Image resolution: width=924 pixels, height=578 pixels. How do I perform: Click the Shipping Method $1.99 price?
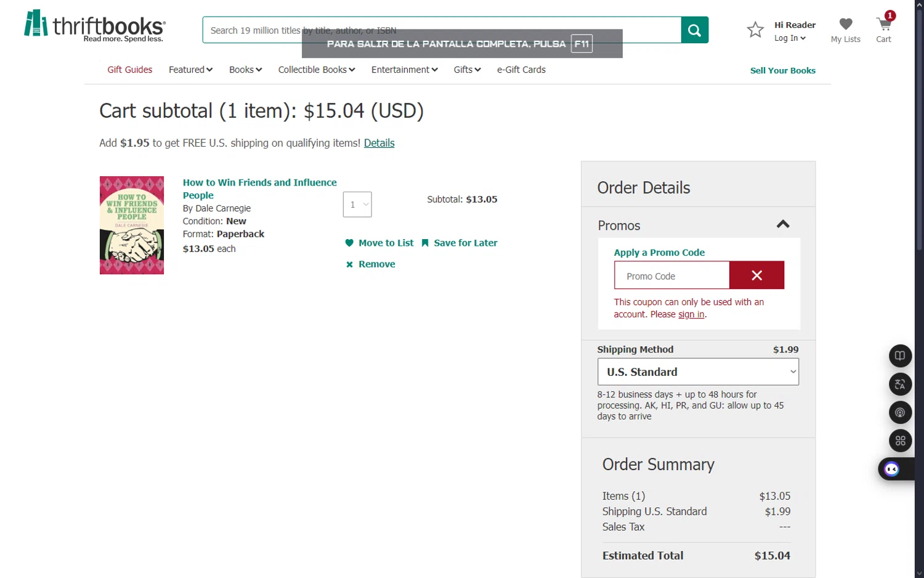(x=785, y=349)
